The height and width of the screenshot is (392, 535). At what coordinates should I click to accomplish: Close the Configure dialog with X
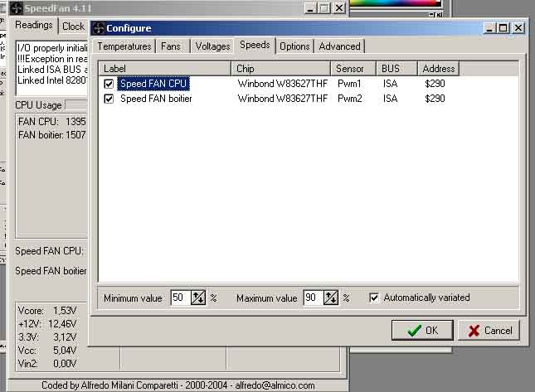click(x=518, y=28)
